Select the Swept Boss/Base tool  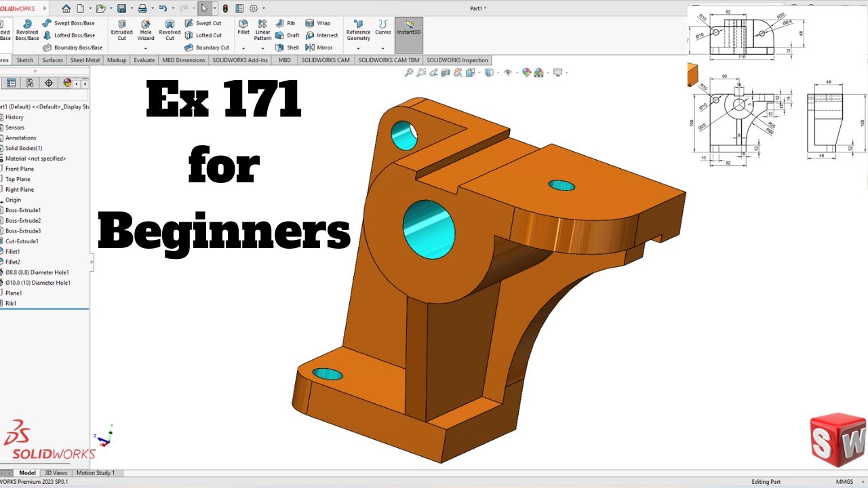(68, 23)
